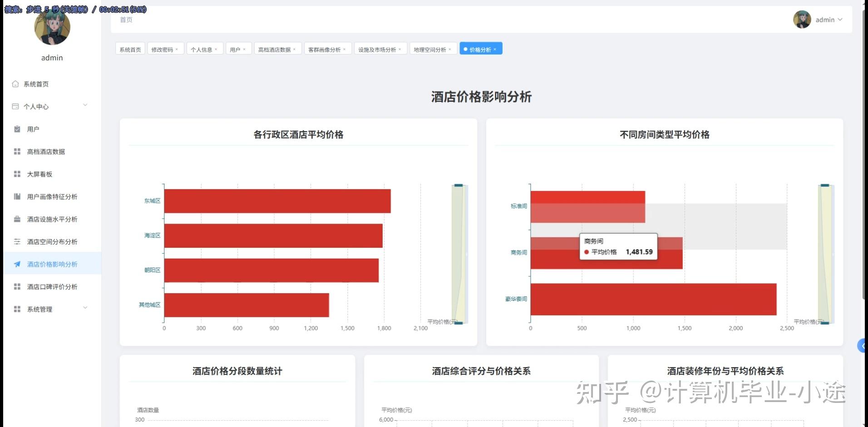Expand the 系统管理 sidebar menu

point(84,308)
